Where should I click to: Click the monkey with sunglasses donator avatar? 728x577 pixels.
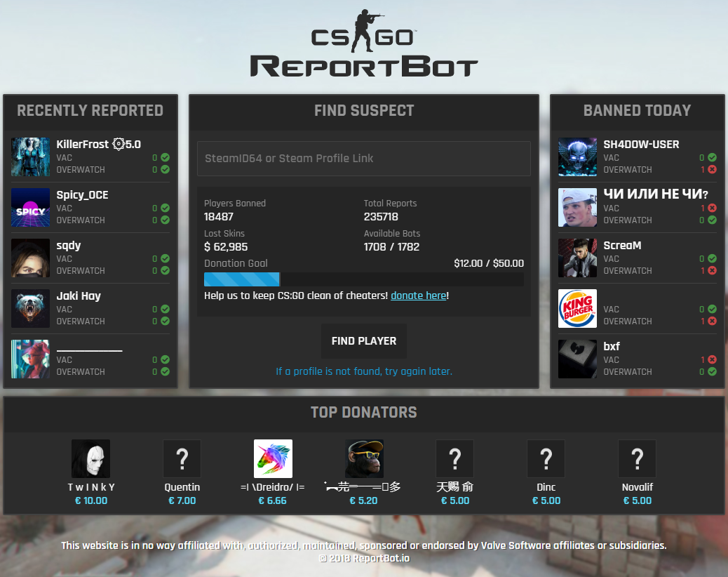(364, 459)
